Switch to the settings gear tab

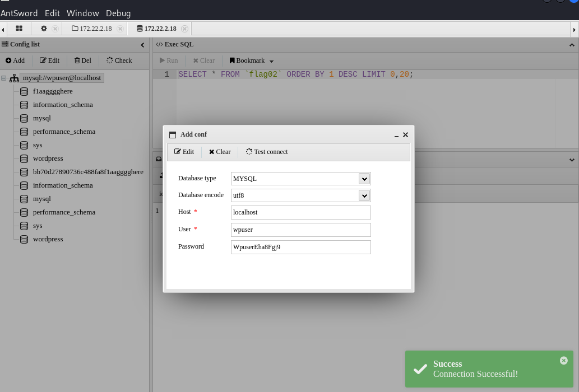[44, 29]
